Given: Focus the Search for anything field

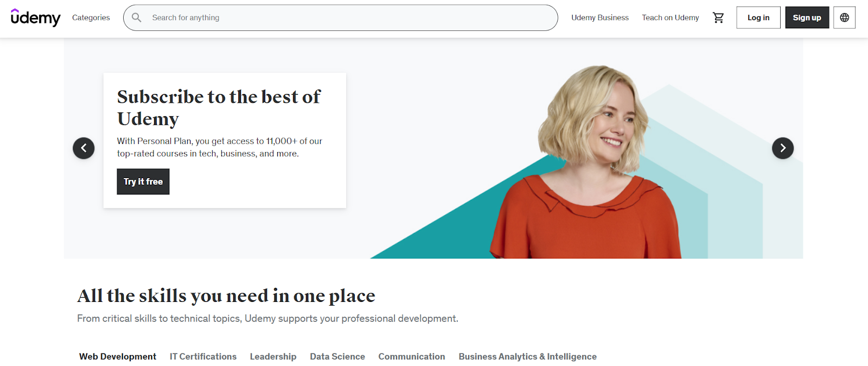Looking at the screenshot, I should click(341, 18).
